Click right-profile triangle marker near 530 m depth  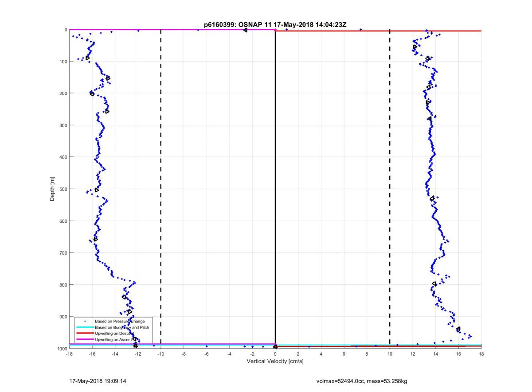[x=432, y=198]
